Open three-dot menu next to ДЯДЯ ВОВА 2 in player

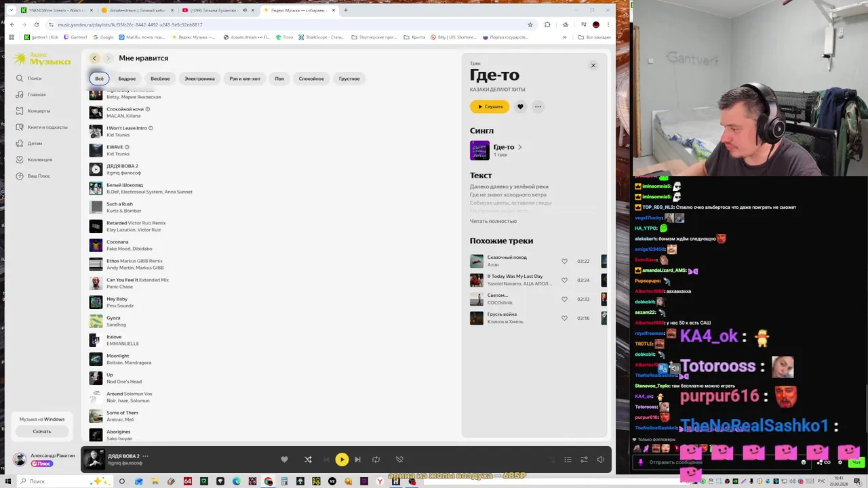[145, 456]
